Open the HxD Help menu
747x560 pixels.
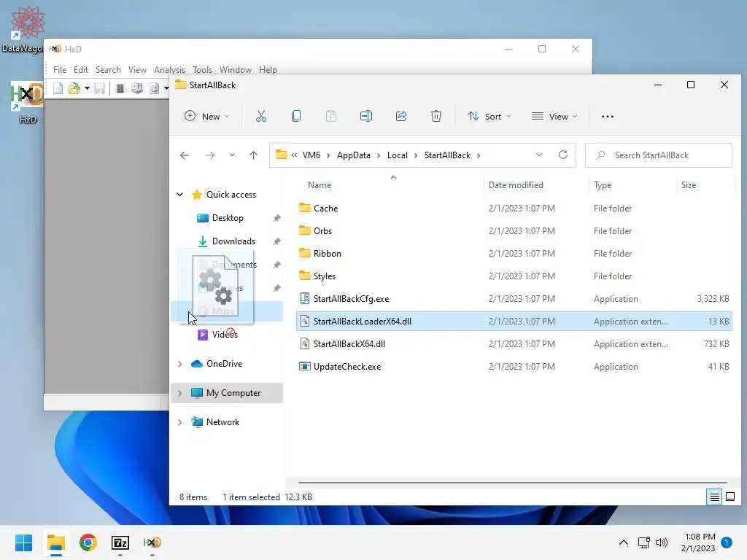coord(268,69)
